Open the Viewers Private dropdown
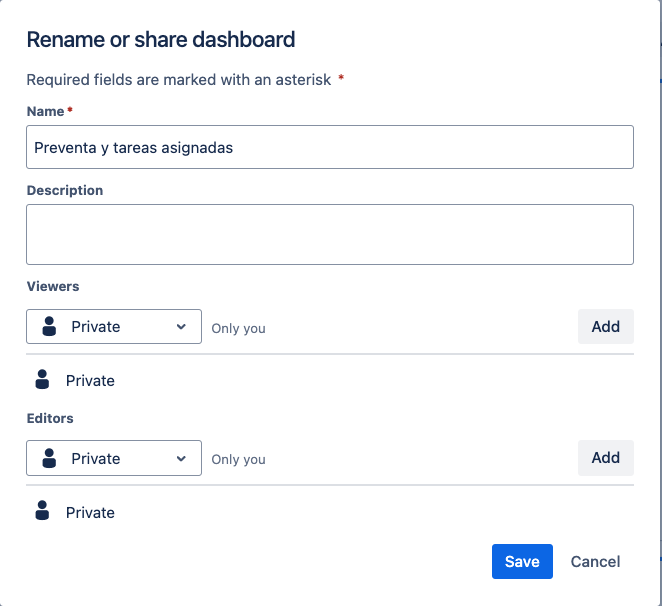This screenshot has width=662, height=606. 114,326
